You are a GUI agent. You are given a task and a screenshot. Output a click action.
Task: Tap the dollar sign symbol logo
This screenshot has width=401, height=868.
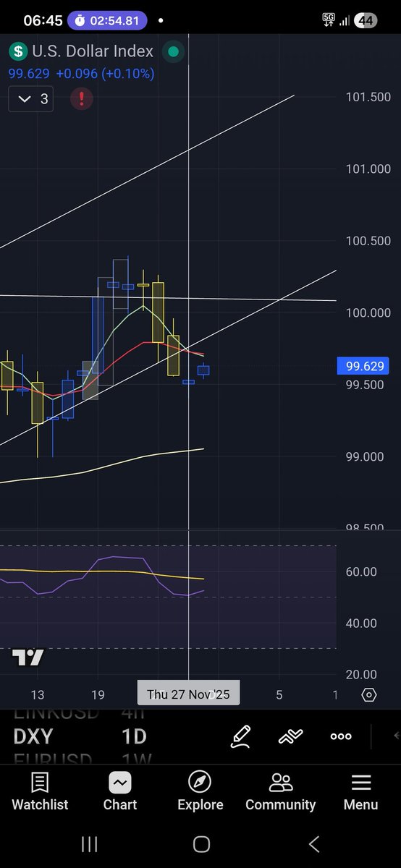18,52
